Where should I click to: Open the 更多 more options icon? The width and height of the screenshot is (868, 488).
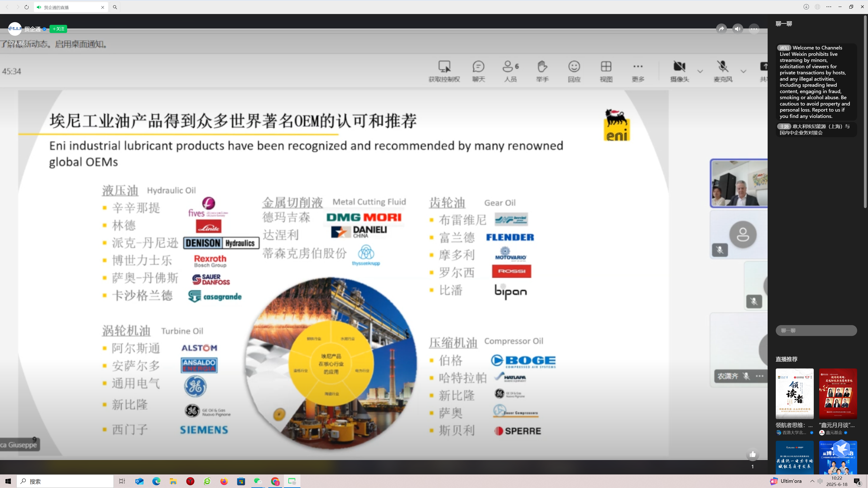(x=637, y=71)
